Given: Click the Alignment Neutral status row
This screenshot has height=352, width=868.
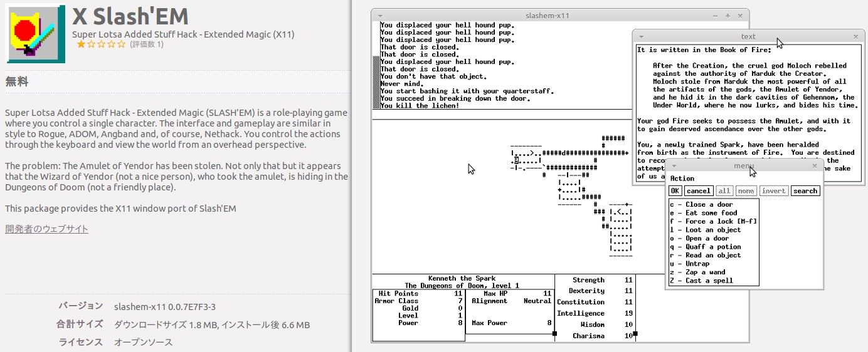Looking at the screenshot, I should (511, 301).
